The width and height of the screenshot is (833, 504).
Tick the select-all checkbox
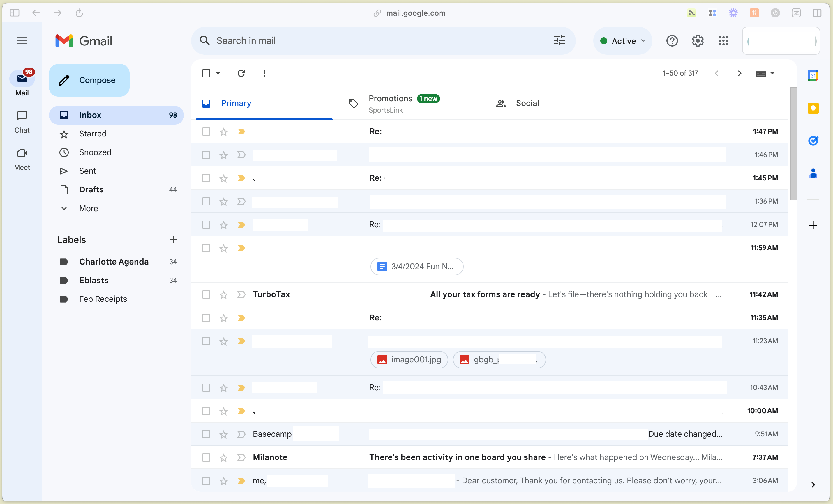(206, 73)
